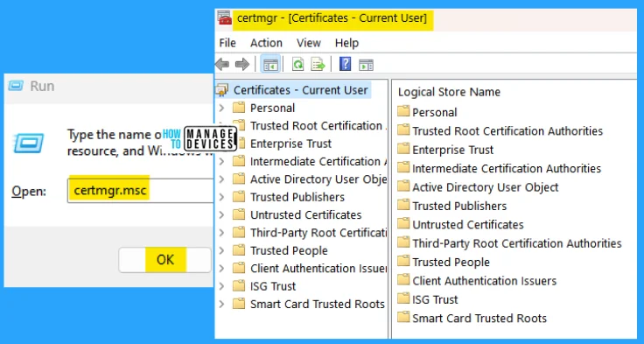This screenshot has height=344, width=644.
Task: Click Intermediate Certification Authorities folder icon in list
Action: [x=403, y=168]
